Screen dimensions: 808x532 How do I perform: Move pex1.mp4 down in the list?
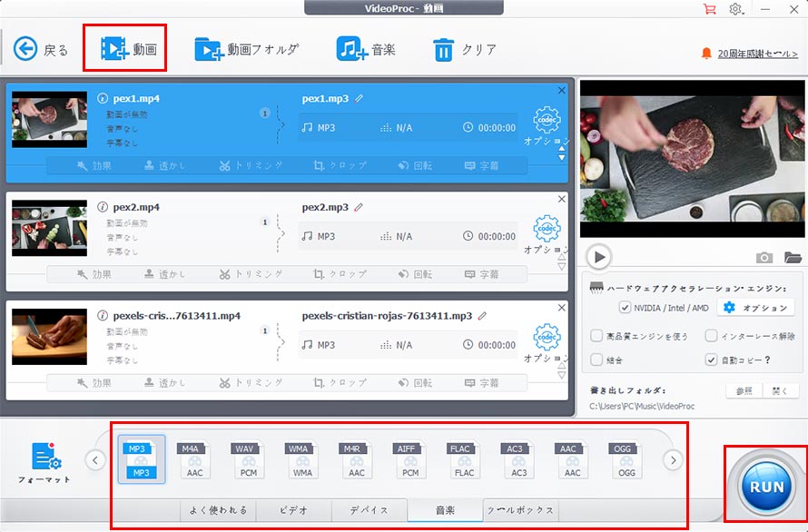point(562,157)
